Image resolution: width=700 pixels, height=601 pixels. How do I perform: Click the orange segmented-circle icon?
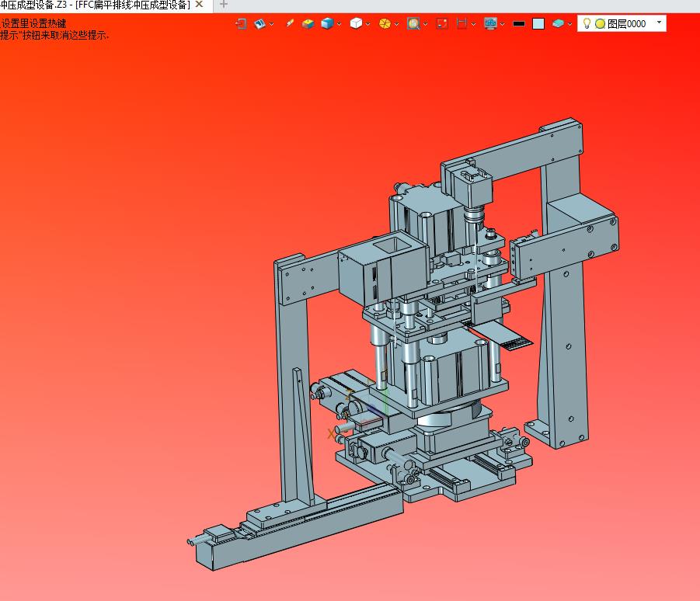(385, 23)
